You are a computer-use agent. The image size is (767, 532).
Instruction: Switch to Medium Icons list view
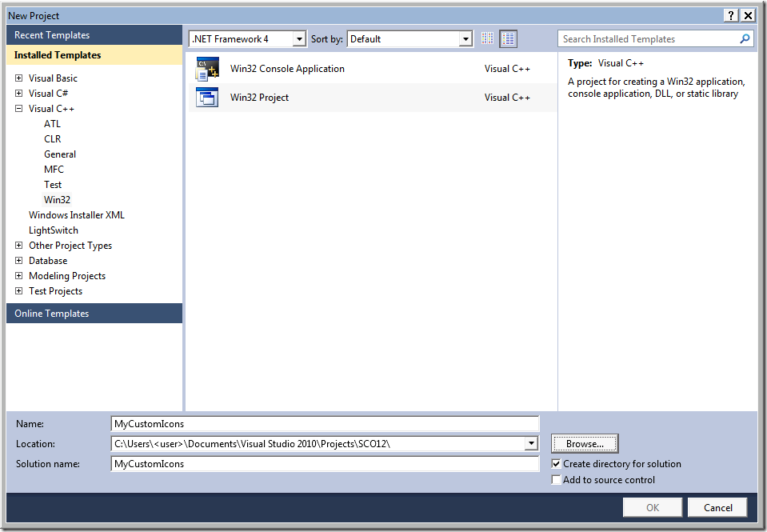[x=508, y=38]
